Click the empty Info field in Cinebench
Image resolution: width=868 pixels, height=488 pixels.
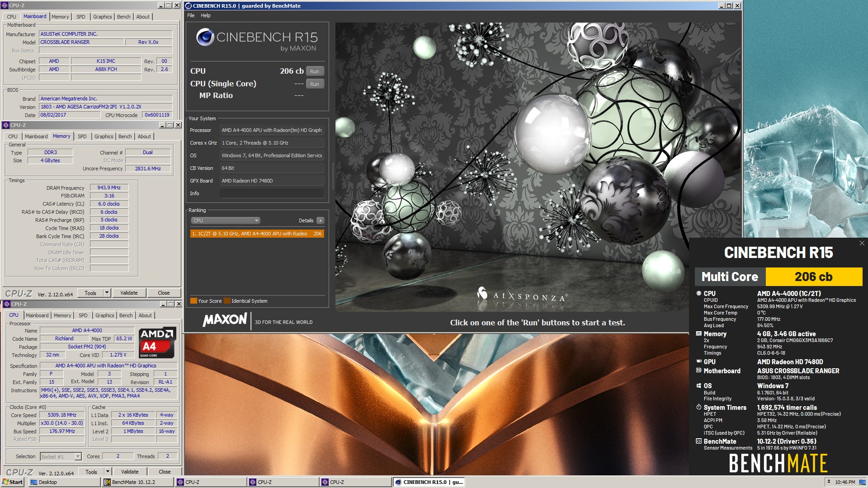tap(272, 193)
